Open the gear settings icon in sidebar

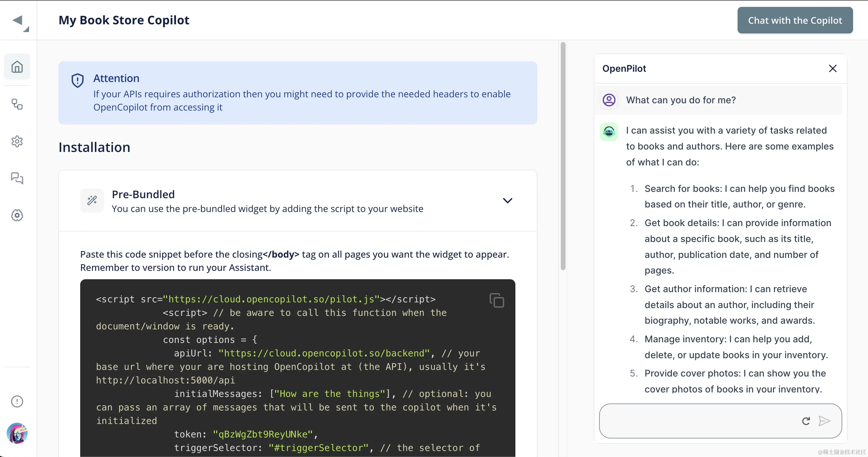17,141
